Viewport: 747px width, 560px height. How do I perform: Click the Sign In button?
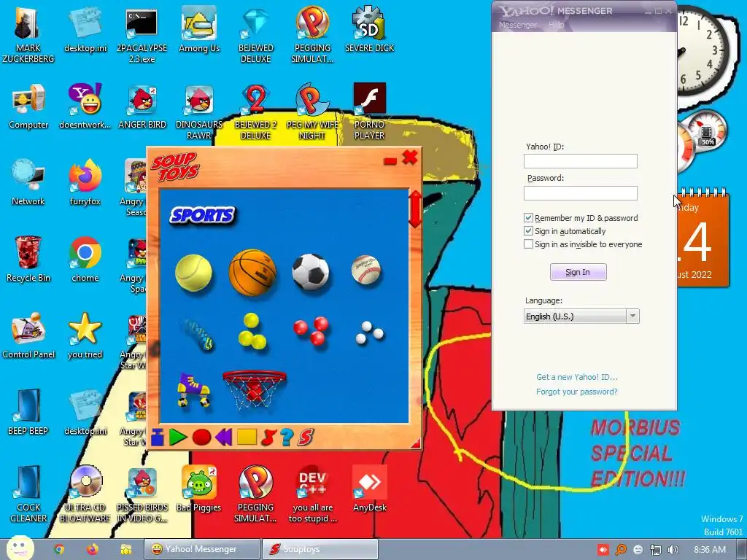point(578,272)
